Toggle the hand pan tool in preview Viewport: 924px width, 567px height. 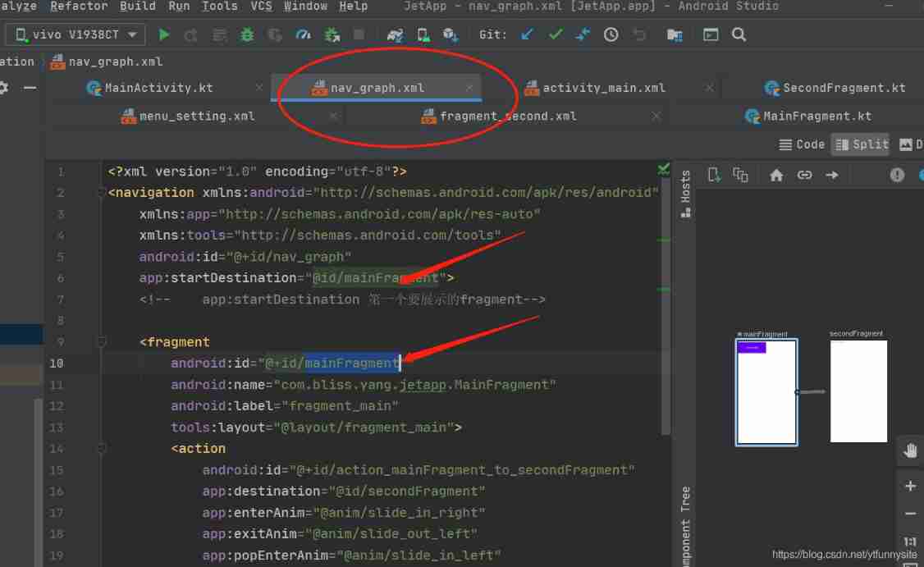click(909, 450)
